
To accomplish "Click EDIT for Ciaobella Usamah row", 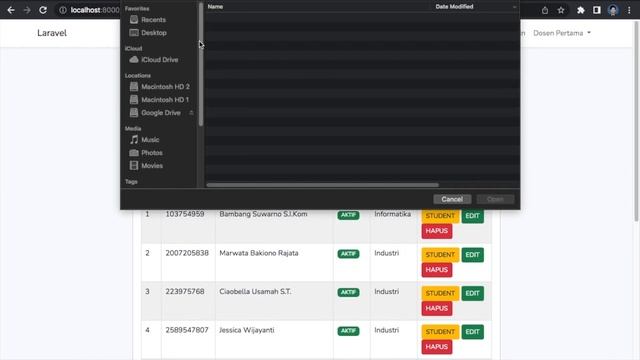I will tap(472, 293).
